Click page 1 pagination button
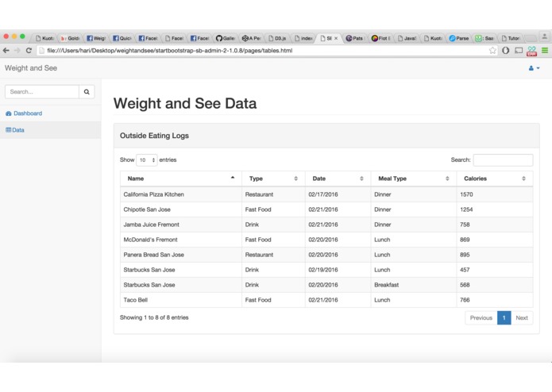 click(504, 318)
